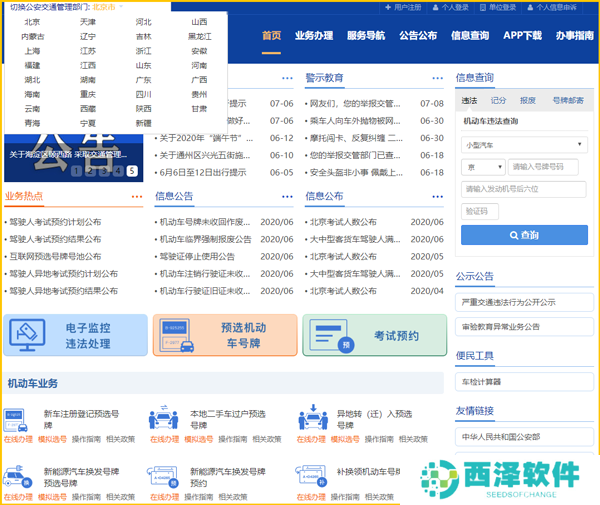The image size is (600, 505).
Task: Open the 服务导航 navigation menu
Action: tap(366, 36)
